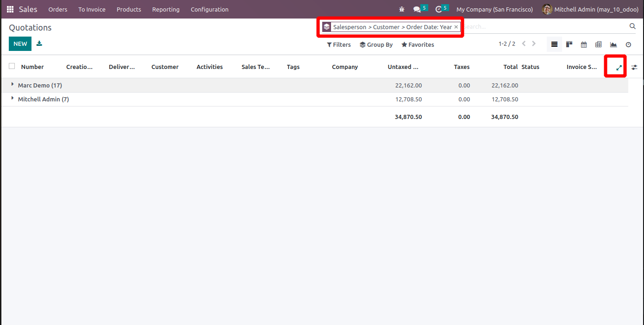Open the Reporting menu

tap(166, 9)
